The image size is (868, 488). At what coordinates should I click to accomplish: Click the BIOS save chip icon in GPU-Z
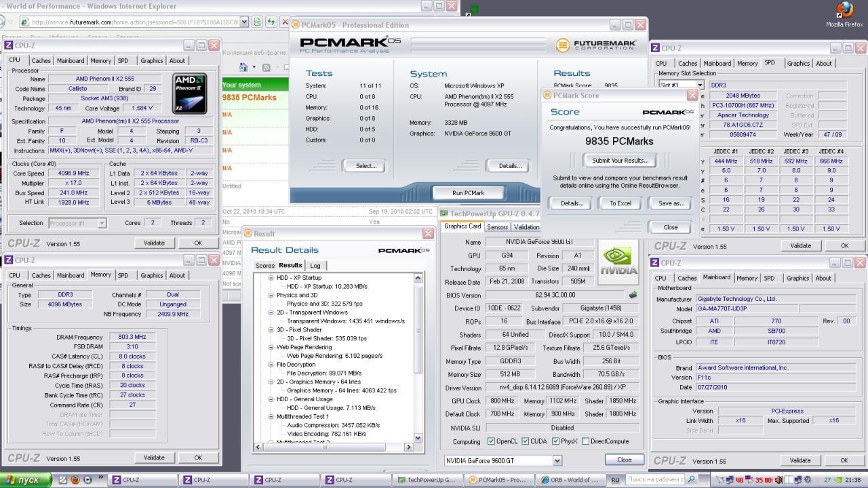coord(633,295)
